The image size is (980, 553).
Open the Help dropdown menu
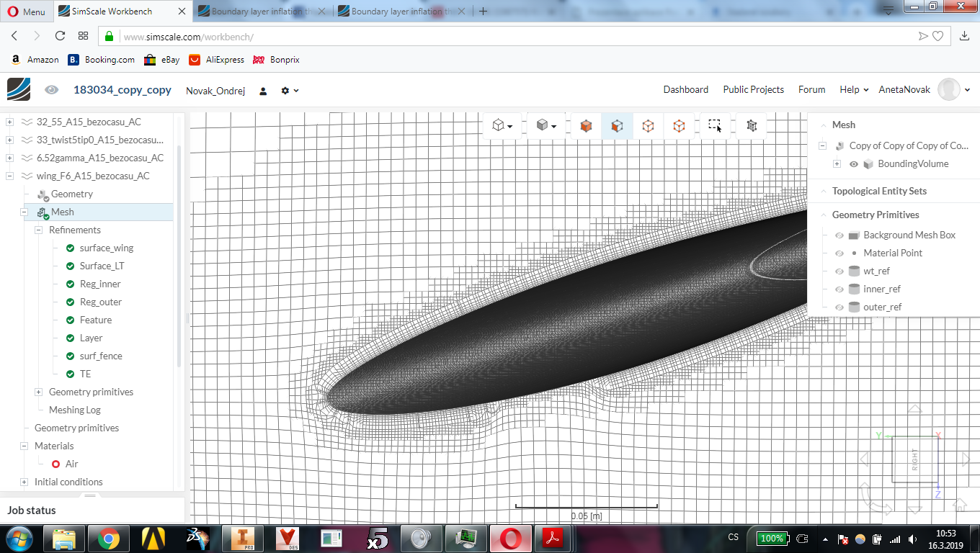coord(854,90)
